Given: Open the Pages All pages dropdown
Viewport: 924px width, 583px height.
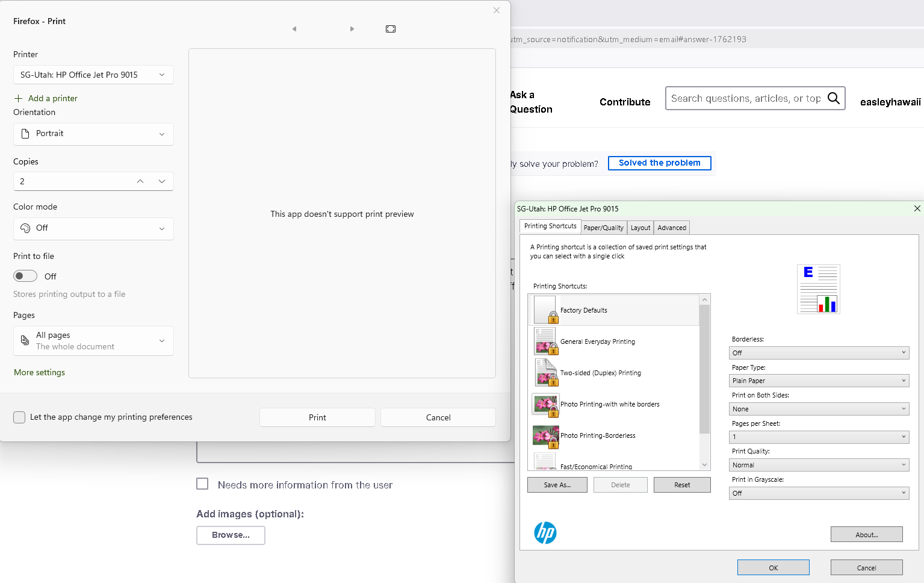Looking at the screenshot, I should click(93, 341).
